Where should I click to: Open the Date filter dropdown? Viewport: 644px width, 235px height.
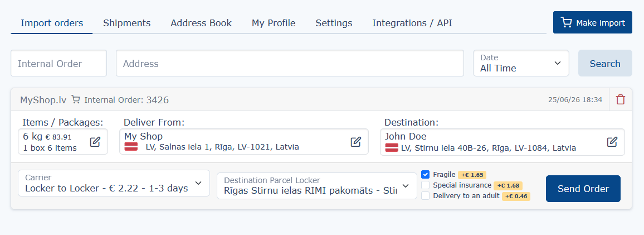tap(521, 63)
